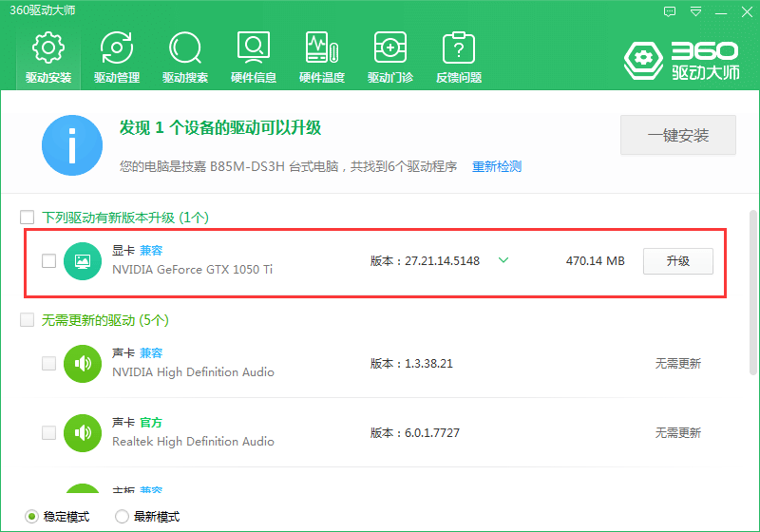Click the 一键安装 button
The image size is (760, 532).
coord(678,135)
